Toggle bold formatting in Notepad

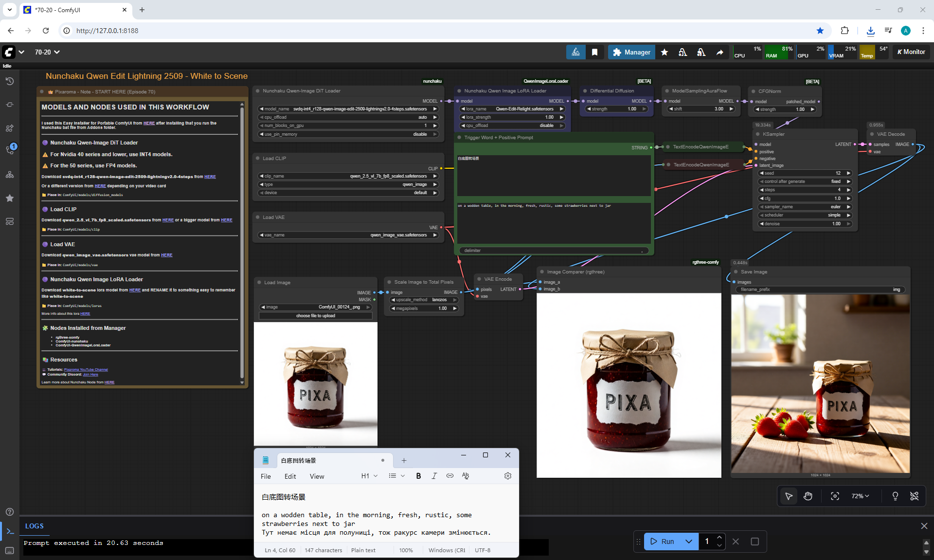(x=418, y=476)
